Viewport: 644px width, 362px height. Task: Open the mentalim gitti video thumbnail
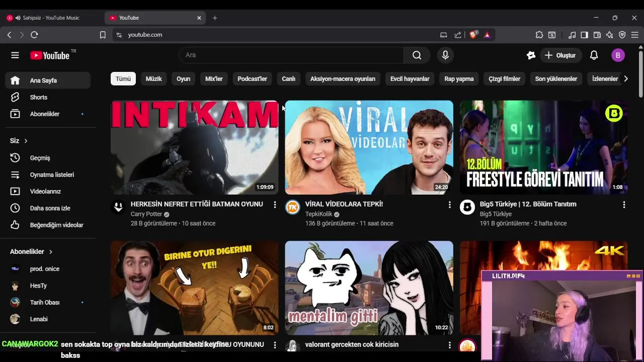point(369,288)
